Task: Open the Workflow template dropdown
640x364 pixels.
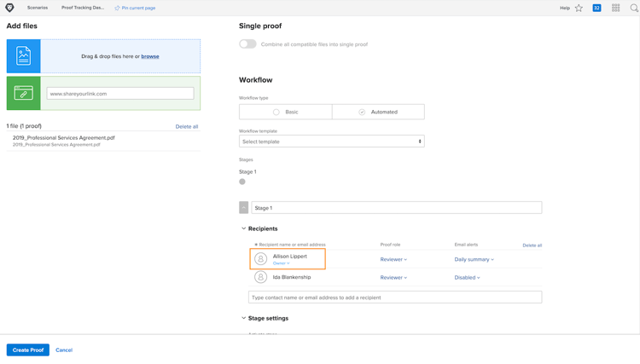Action: pyautogui.click(x=331, y=142)
